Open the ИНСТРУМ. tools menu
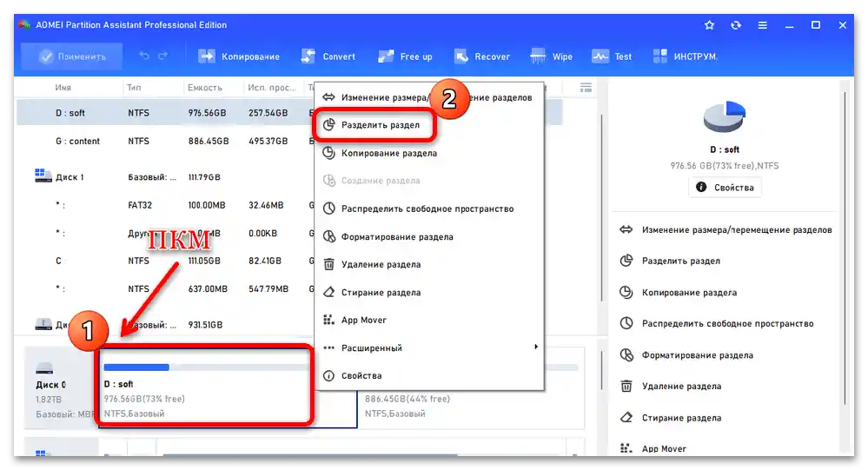 click(x=685, y=56)
